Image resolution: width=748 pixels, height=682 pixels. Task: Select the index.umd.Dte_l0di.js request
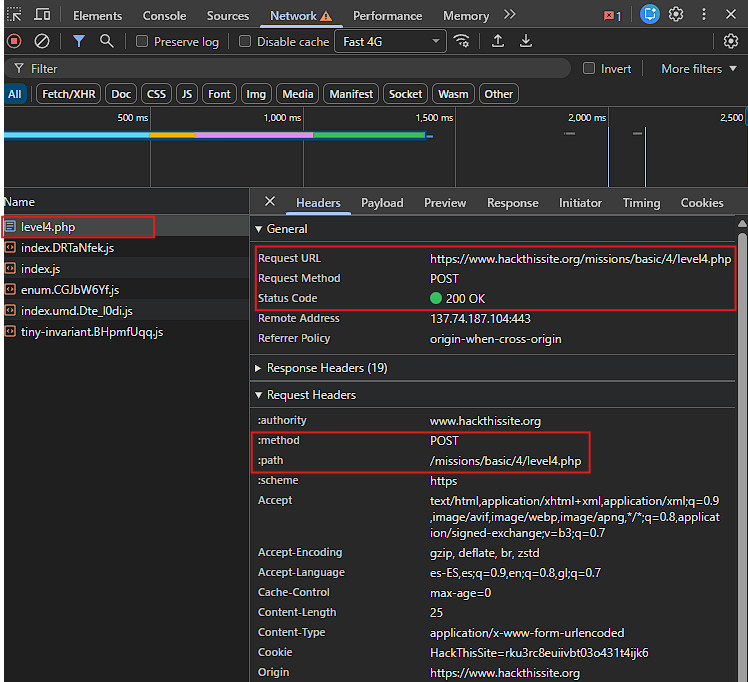pyautogui.click(x=126, y=311)
